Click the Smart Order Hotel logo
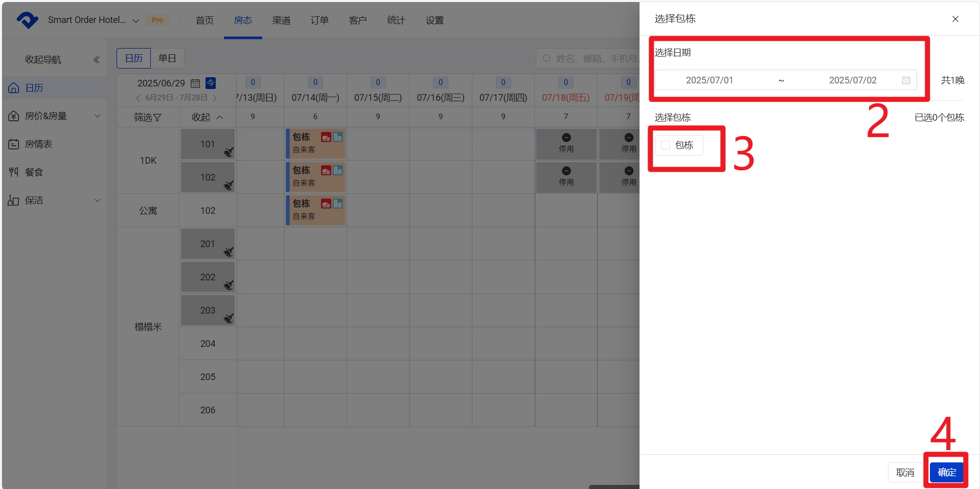The width and height of the screenshot is (980, 489). tap(27, 20)
